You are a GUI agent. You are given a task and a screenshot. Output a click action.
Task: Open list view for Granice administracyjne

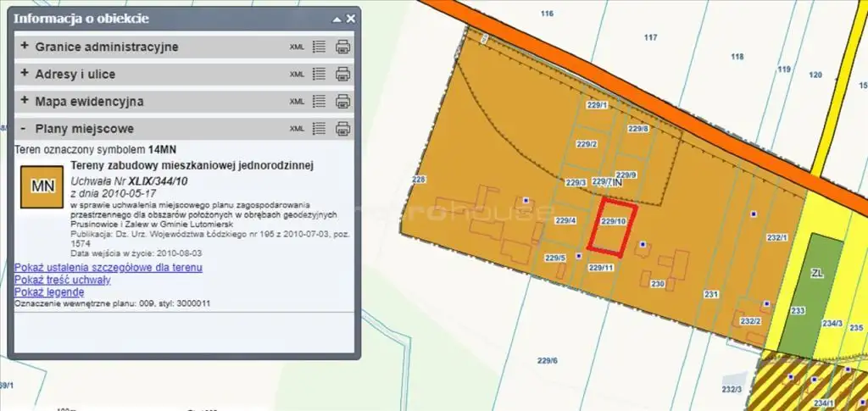pyautogui.click(x=320, y=47)
